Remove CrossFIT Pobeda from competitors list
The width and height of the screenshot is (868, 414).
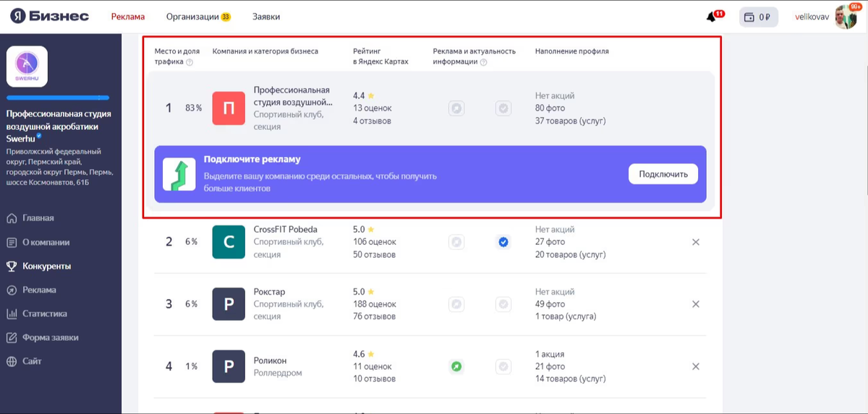[696, 242]
